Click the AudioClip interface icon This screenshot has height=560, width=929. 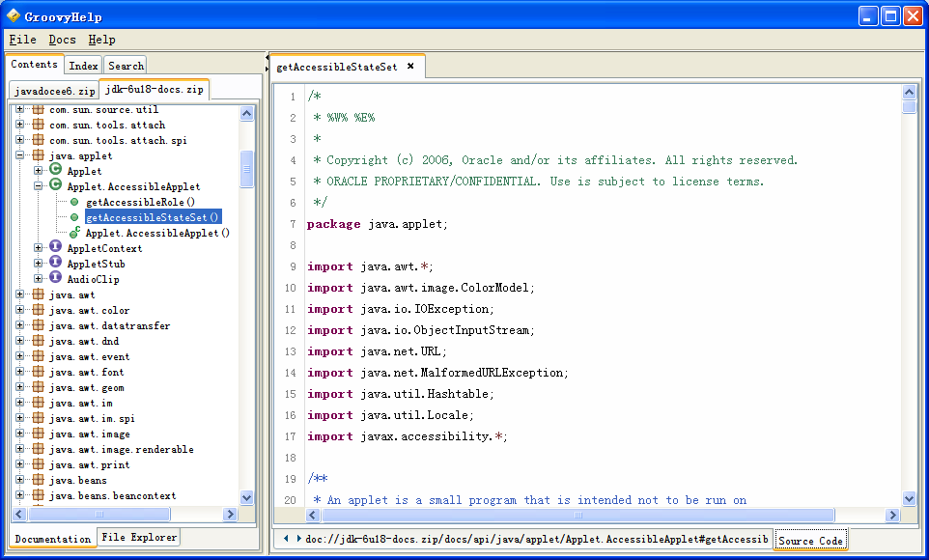(56, 279)
